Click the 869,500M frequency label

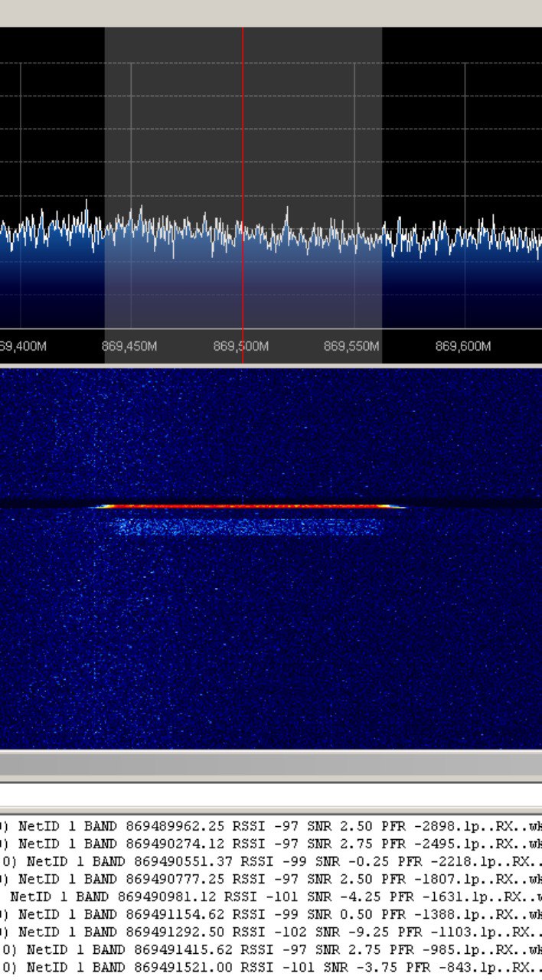(240, 346)
